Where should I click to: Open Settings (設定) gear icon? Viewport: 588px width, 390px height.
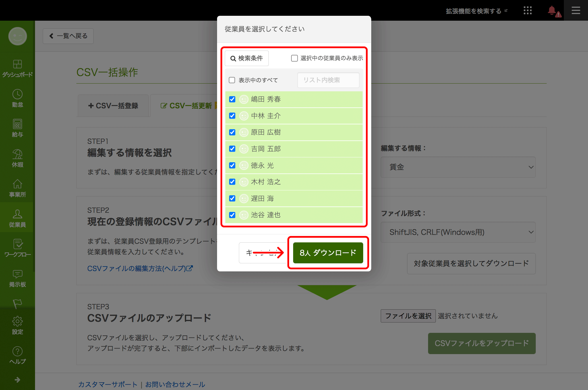click(x=17, y=325)
